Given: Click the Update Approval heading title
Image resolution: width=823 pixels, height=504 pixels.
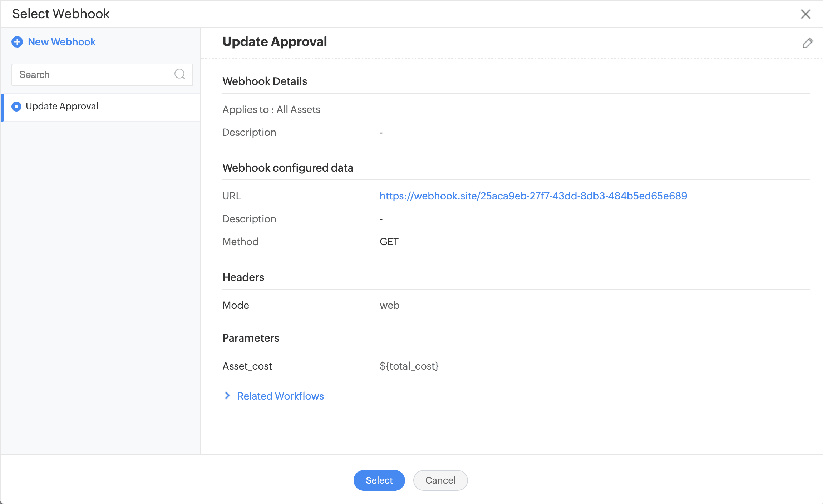Looking at the screenshot, I should pos(274,42).
